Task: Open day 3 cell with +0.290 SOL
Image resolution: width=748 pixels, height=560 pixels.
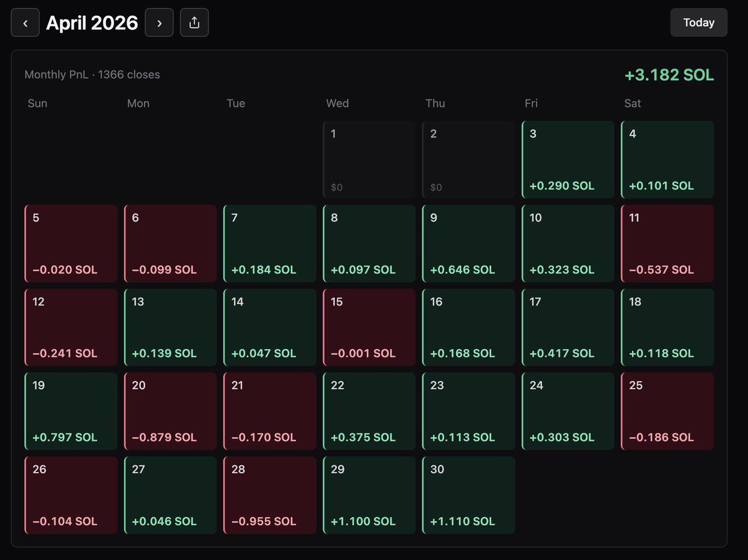Action: pos(568,159)
